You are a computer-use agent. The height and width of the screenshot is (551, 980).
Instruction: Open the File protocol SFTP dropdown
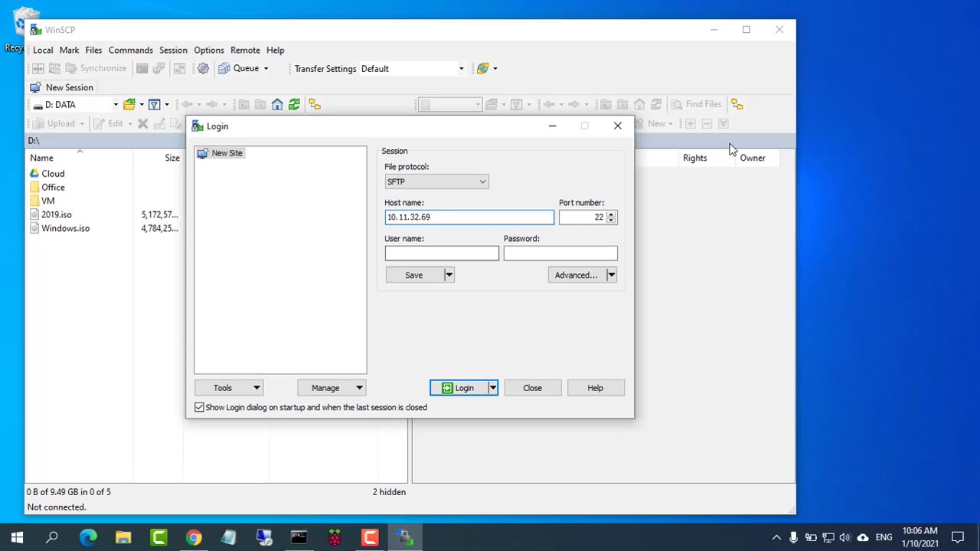coord(436,181)
